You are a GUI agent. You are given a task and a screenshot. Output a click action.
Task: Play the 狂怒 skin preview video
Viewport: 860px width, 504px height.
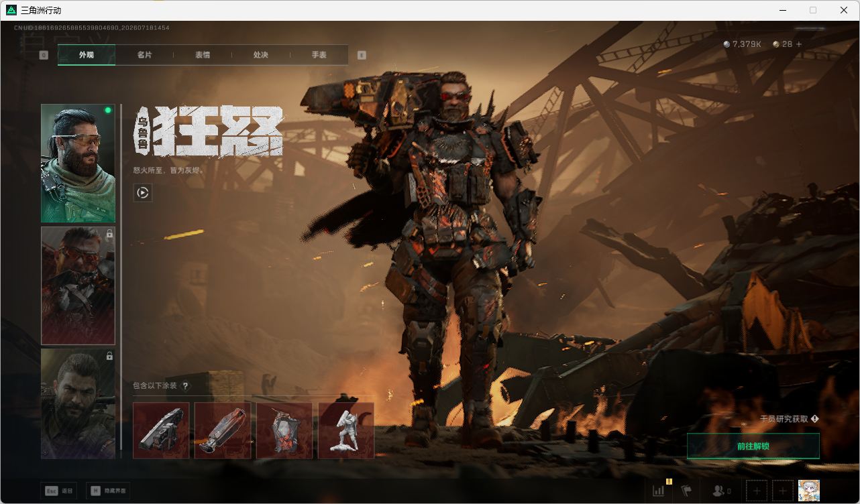pyautogui.click(x=143, y=193)
